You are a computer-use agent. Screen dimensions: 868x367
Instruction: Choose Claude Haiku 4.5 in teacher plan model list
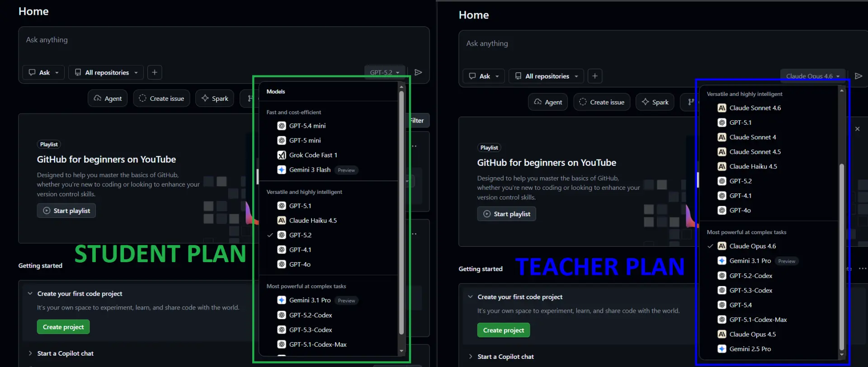(x=769, y=166)
